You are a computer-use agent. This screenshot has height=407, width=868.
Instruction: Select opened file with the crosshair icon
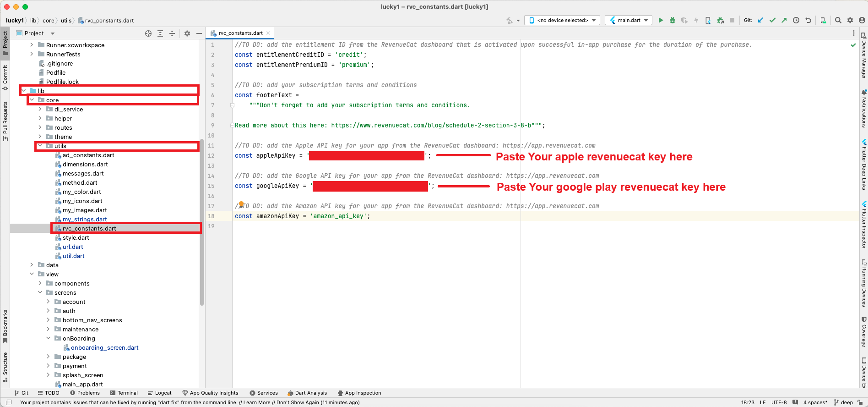click(x=148, y=33)
